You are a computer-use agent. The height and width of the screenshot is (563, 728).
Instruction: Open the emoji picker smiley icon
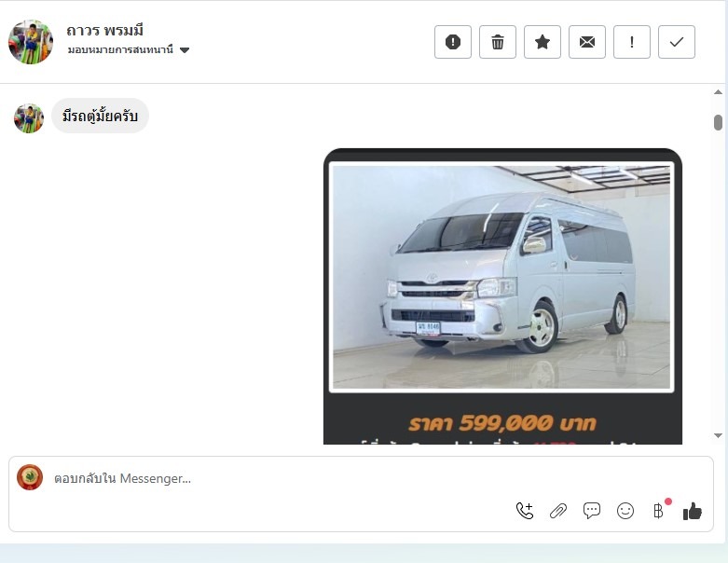625,511
